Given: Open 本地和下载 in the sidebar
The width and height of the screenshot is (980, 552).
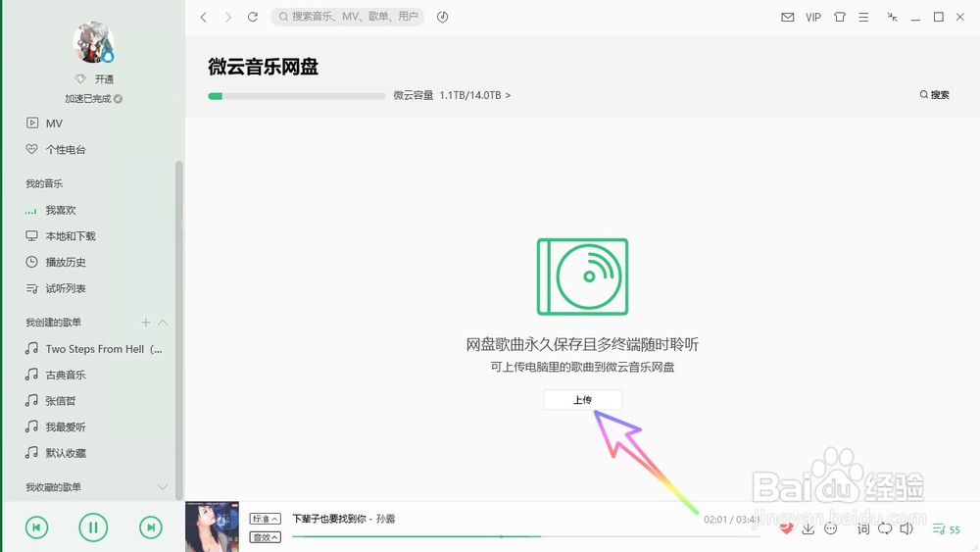Looking at the screenshot, I should pyautogui.click(x=60, y=236).
